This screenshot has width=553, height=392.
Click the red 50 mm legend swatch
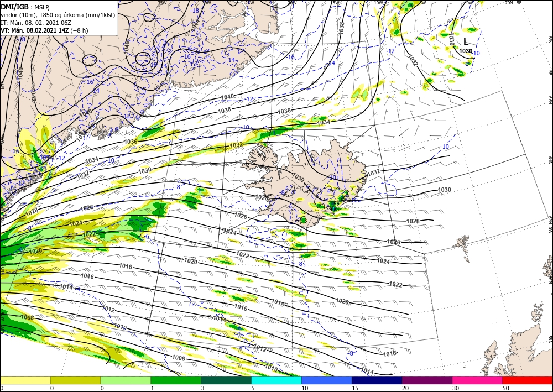528,380
